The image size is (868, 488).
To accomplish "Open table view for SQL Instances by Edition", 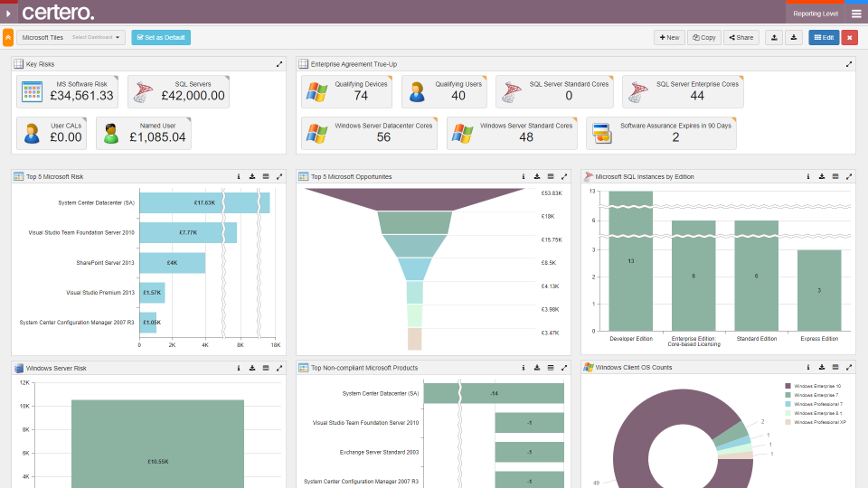I will [x=835, y=176].
